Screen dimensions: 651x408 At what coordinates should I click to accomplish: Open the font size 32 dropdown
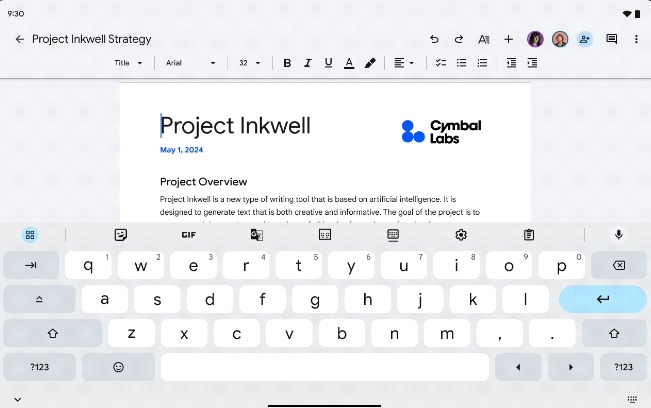point(250,63)
